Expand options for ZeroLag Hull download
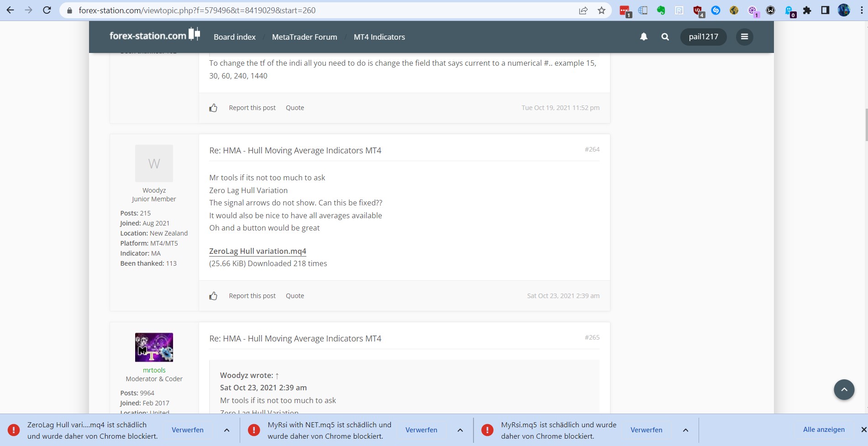Image resolution: width=868 pixels, height=446 pixels. [x=226, y=430]
